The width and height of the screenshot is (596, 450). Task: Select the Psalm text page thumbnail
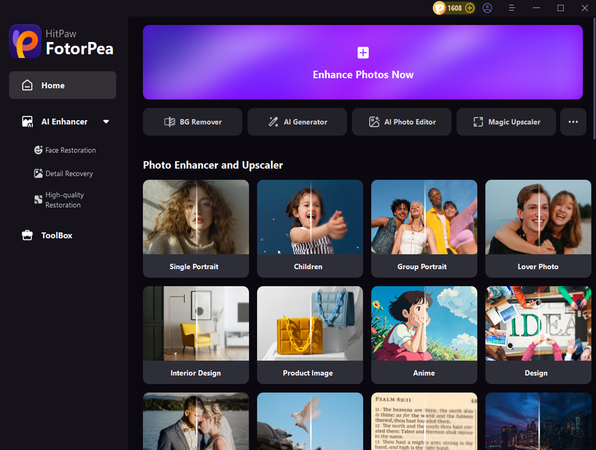424,421
